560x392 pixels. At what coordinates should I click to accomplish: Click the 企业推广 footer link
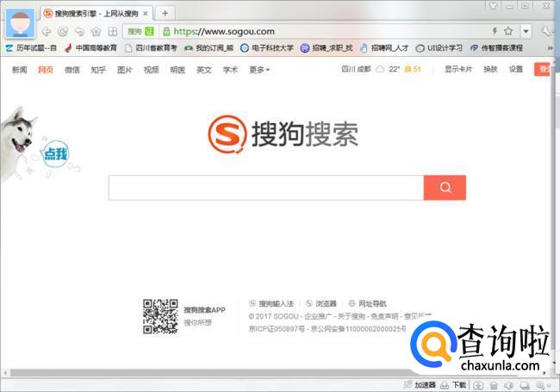[318, 316]
